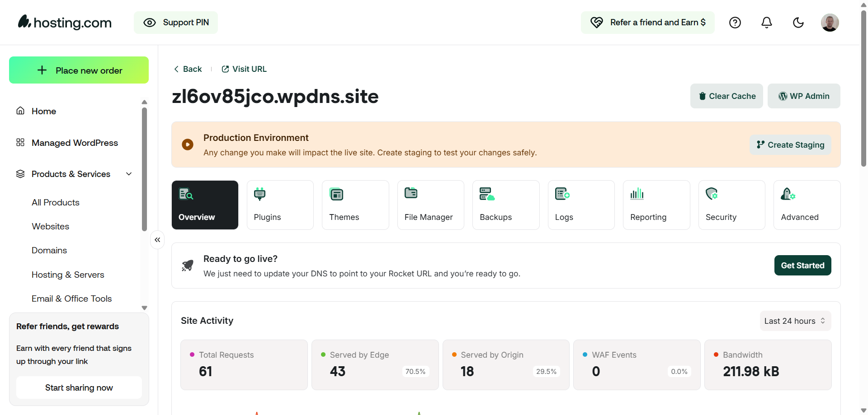Collapse sidebar with double-chevron button

tap(157, 240)
